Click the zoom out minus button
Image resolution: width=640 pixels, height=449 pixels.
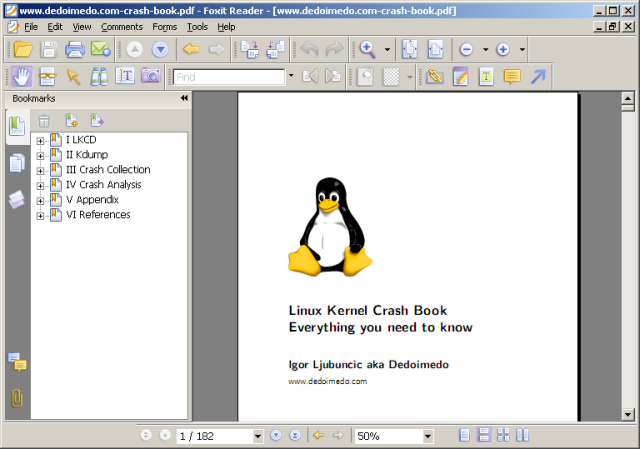(466, 49)
